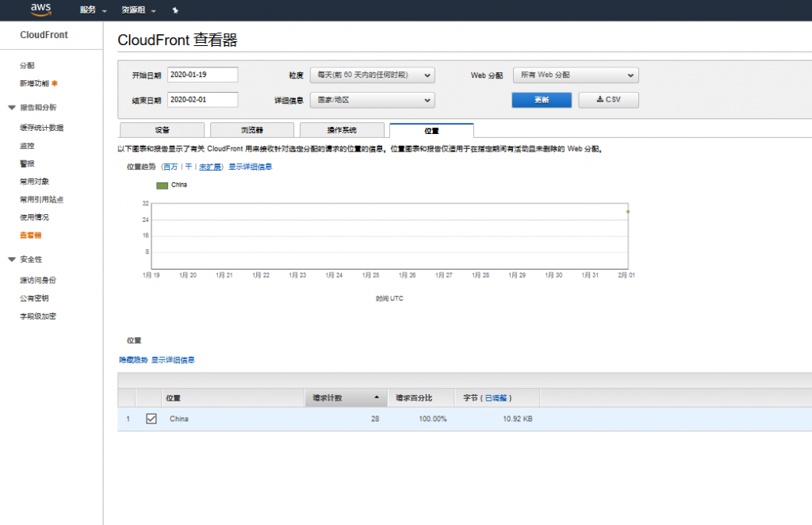Click the orange star beside 新增功能

pos(55,82)
